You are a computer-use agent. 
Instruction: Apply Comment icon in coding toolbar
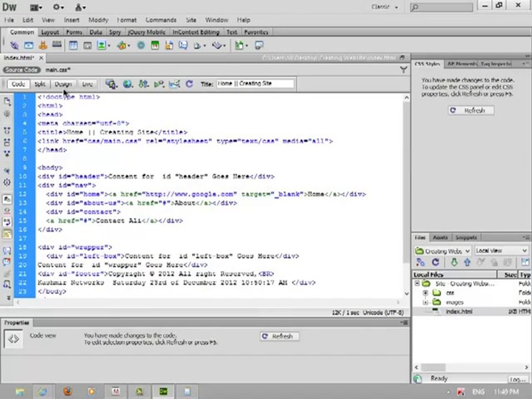pos(7,250)
